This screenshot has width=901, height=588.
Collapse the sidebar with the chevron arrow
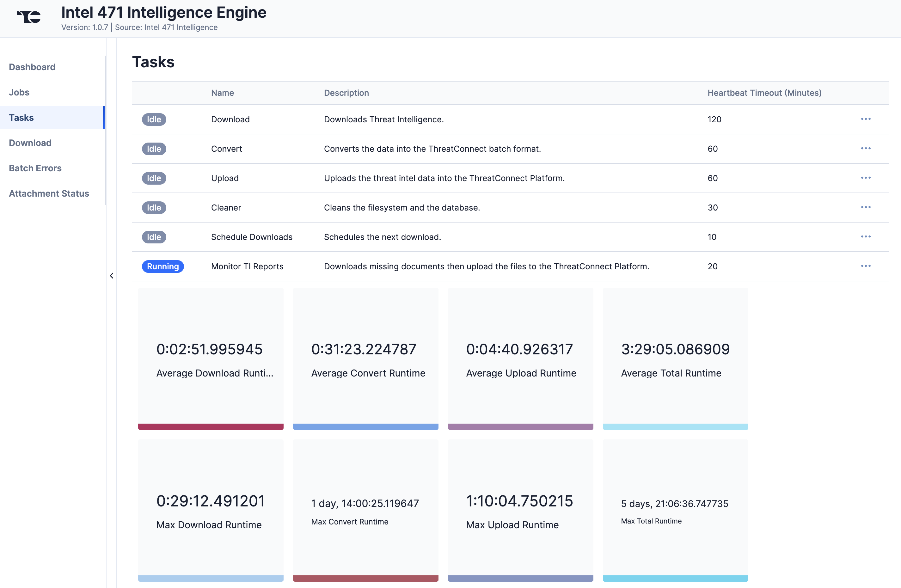[112, 276]
